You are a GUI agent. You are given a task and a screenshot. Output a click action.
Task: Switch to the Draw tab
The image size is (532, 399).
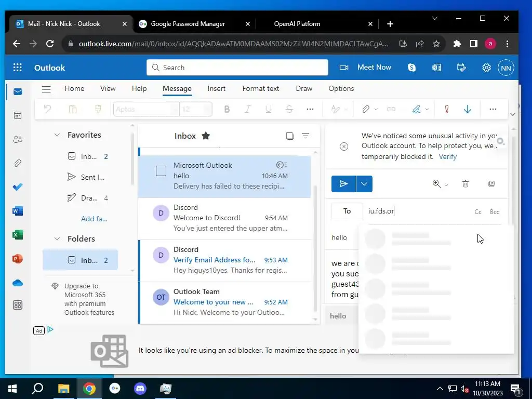pos(304,88)
